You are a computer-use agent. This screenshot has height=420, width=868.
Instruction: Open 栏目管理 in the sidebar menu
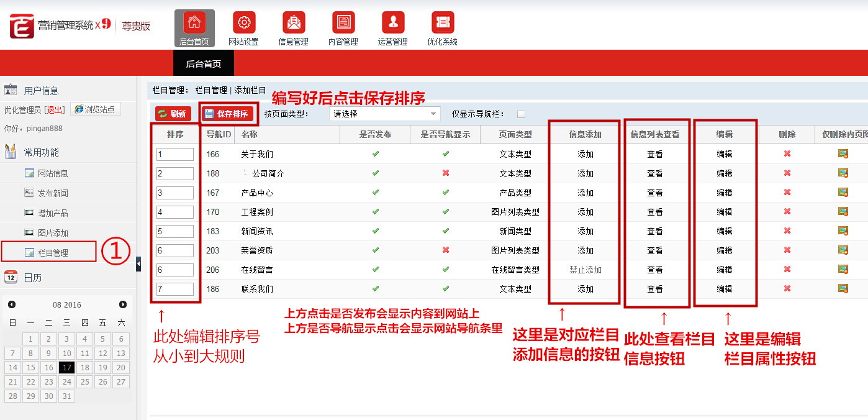coord(53,253)
